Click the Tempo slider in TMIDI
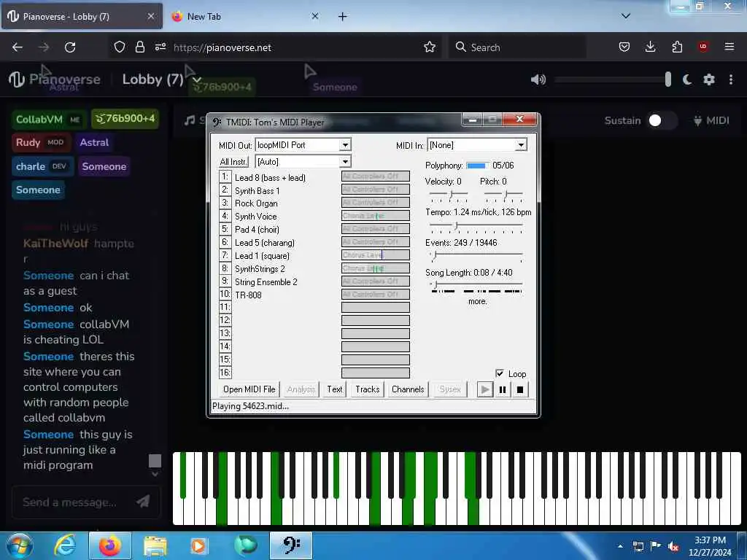The image size is (747, 560). [476, 226]
